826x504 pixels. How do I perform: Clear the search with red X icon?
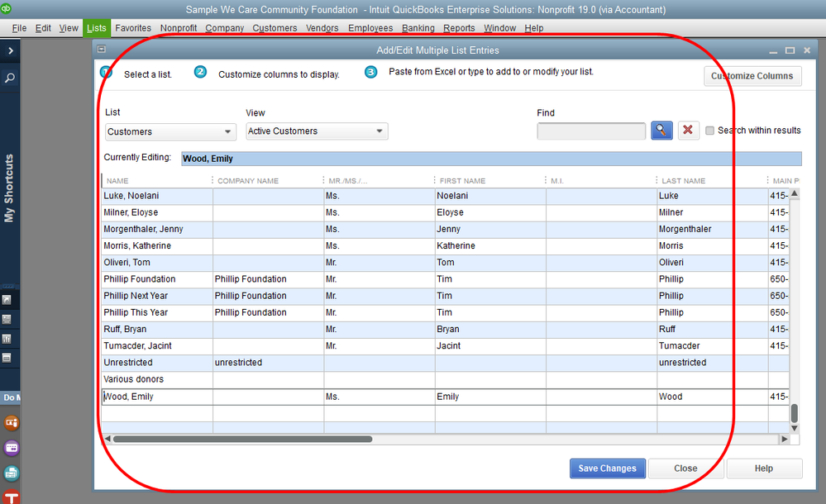[x=687, y=130]
